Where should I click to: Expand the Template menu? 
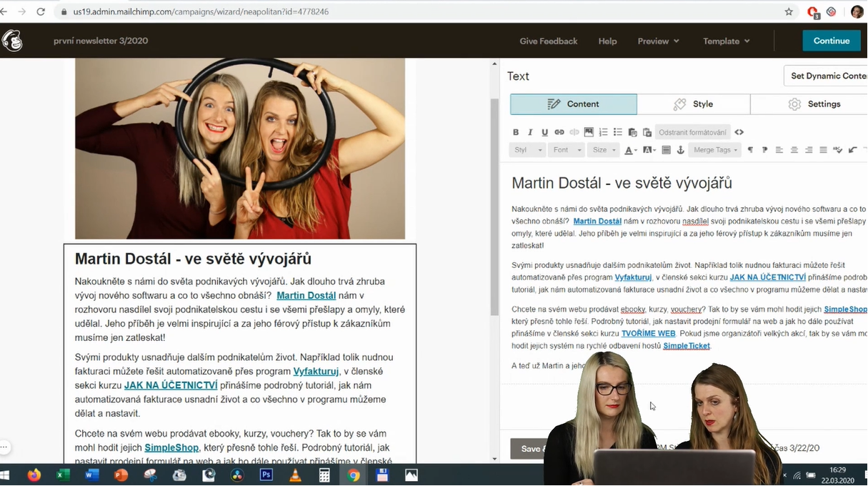pyautogui.click(x=727, y=41)
